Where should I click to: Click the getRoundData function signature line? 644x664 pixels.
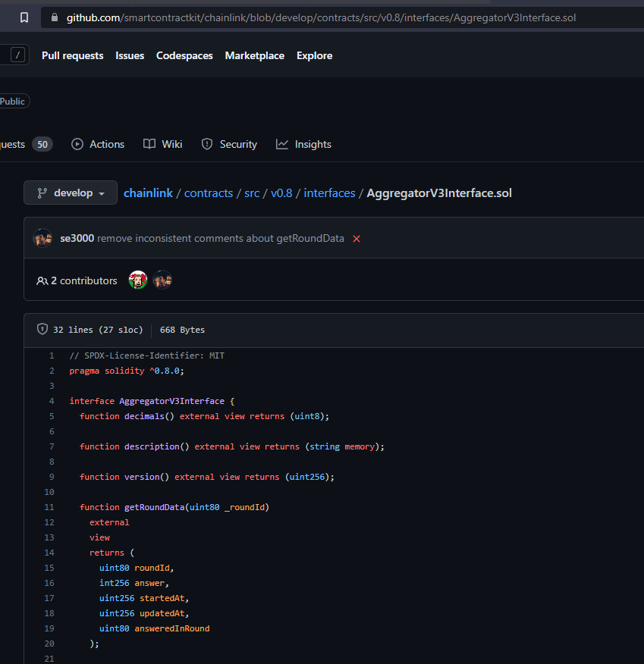pyautogui.click(x=174, y=507)
